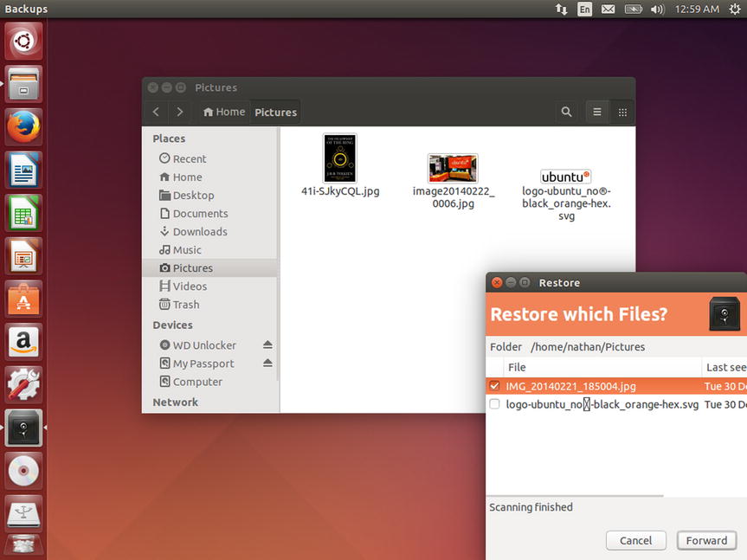
Task: Select the Home breadcrumb in path bar
Action: (x=224, y=112)
